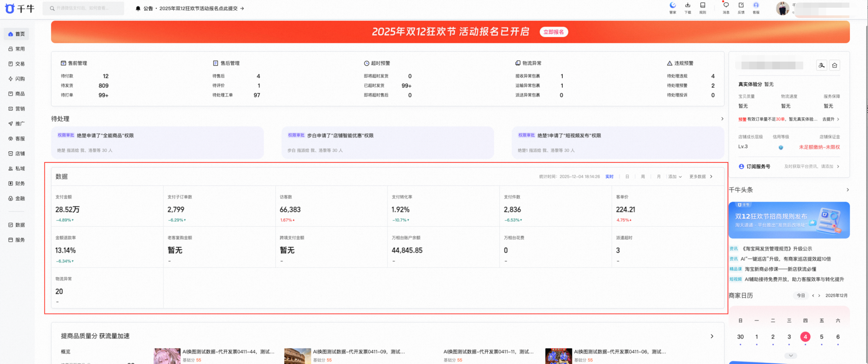Open the 店铺 sidebar section
The image size is (868, 364).
point(16,154)
